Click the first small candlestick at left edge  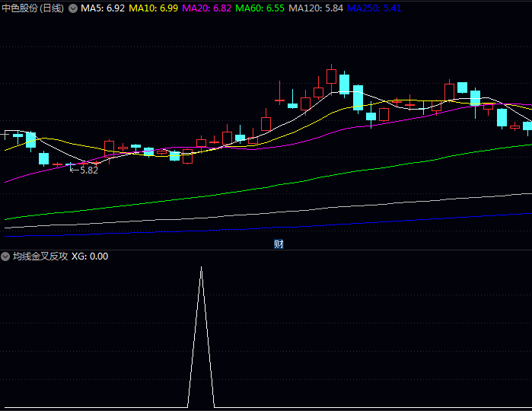6,134
